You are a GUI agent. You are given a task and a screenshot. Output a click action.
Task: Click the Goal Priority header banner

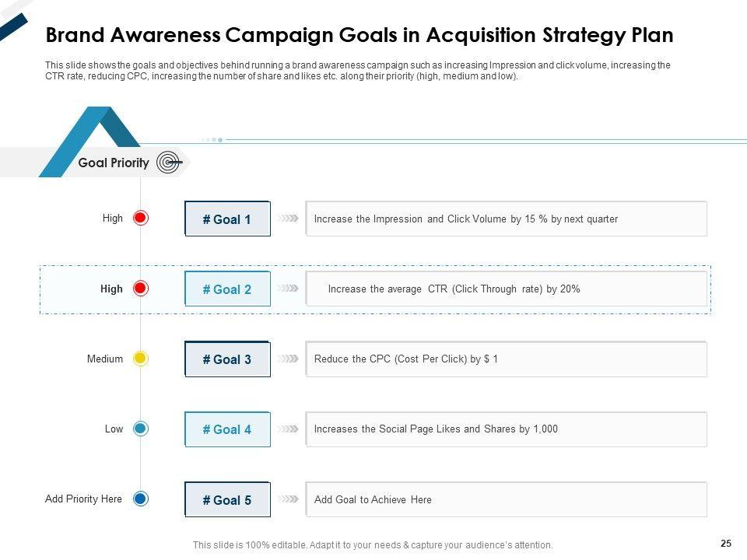(x=113, y=163)
